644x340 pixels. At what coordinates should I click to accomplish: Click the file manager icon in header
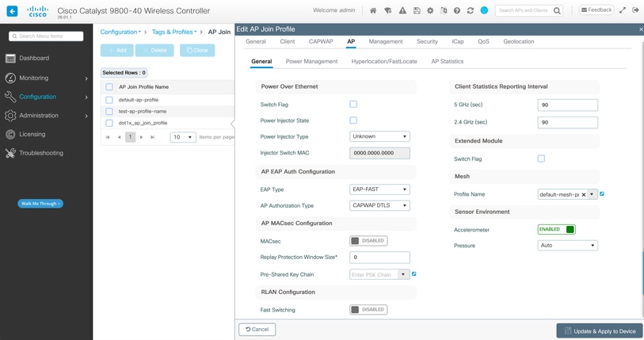pos(444,10)
